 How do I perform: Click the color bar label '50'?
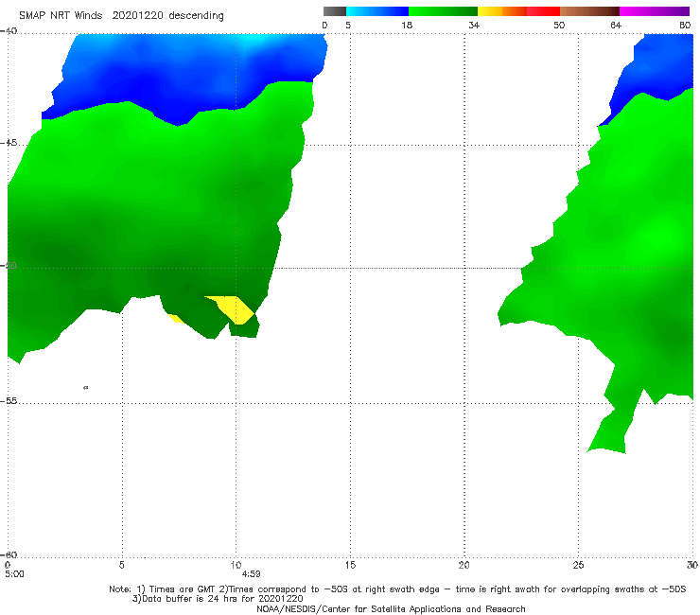click(x=559, y=26)
